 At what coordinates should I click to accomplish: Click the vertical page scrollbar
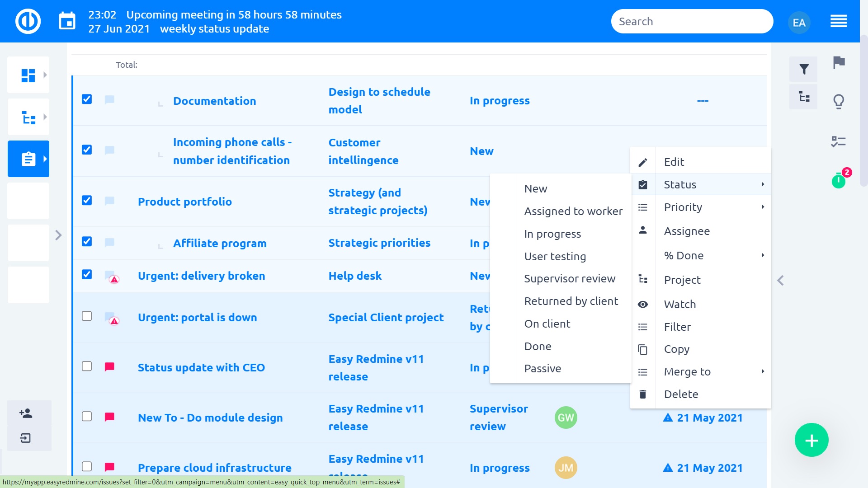[863, 111]
